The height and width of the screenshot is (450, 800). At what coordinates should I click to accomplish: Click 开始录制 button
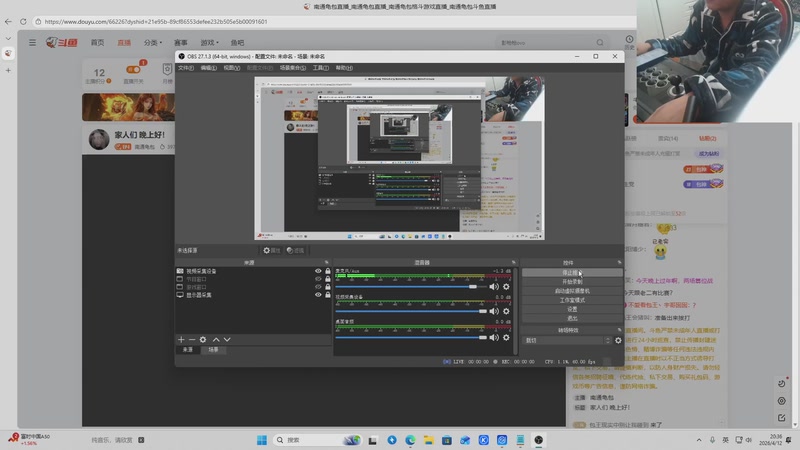pyautogui.click(x=572, y=282)
